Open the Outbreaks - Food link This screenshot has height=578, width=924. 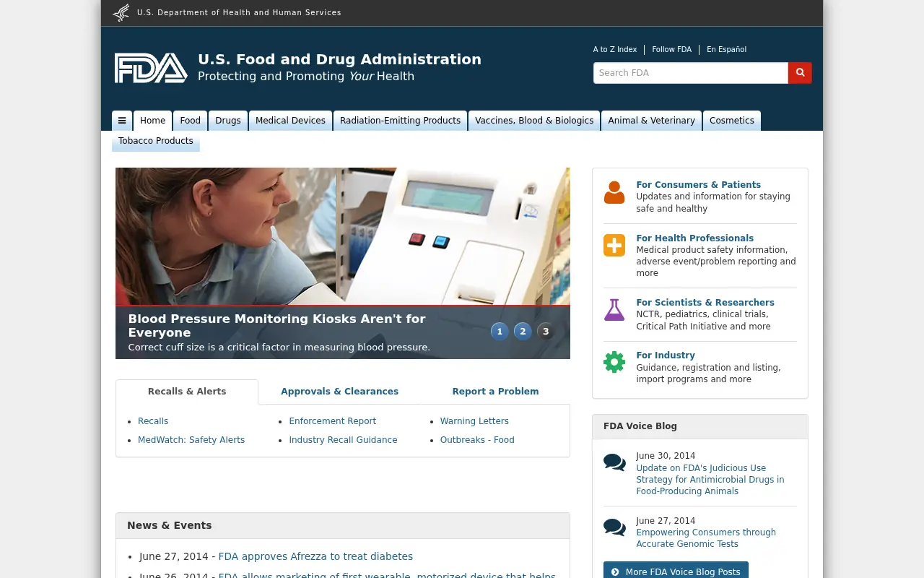(x=477, y=440)
